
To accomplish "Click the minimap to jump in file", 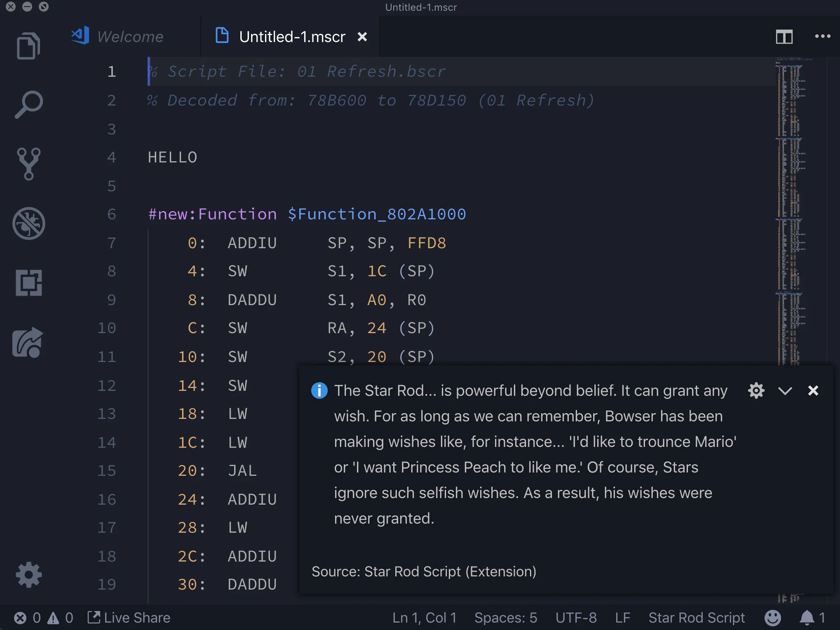I will pyautogui.click(x=789, y=206).
